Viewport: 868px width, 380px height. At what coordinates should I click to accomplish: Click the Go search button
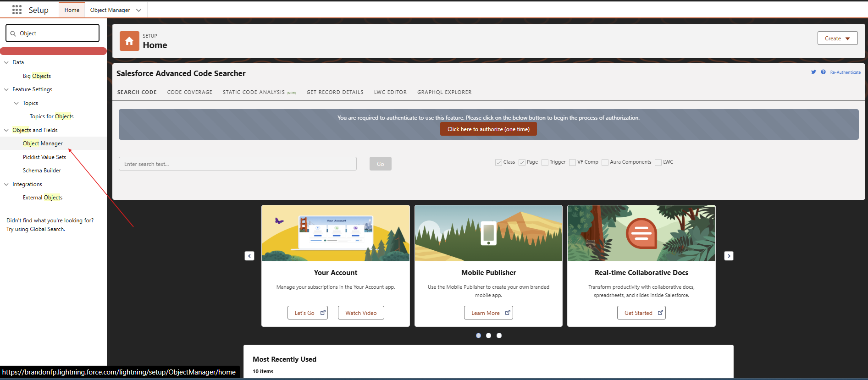[x=380, y=164]
